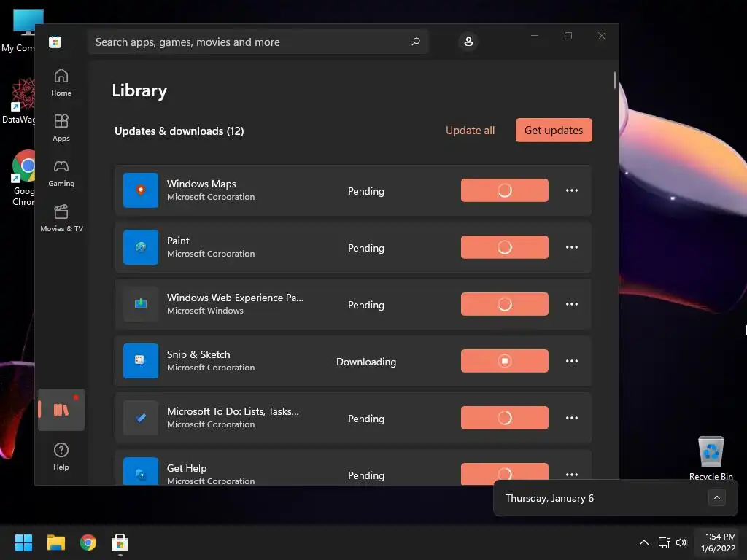This screenshot has height=560, width=747.
Task: Expand the Thursday, January 6 calendar flyout
Action: coord(716,497)
